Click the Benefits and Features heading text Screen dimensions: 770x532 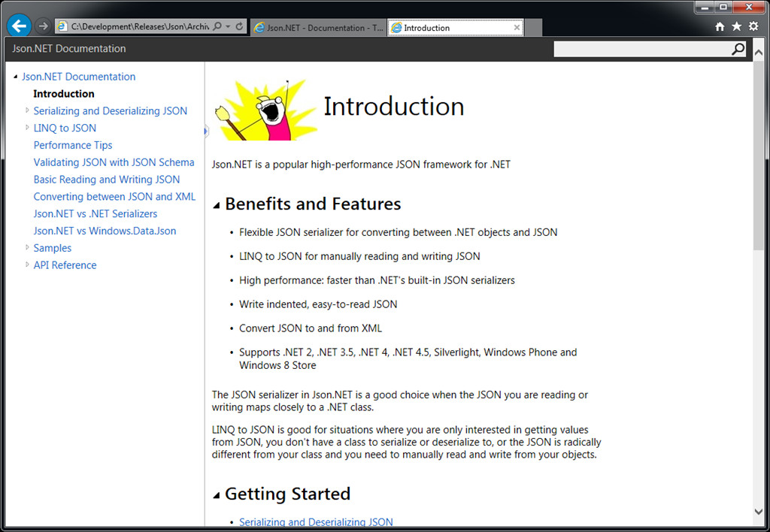pyautogui.click(x=313, y=204)
